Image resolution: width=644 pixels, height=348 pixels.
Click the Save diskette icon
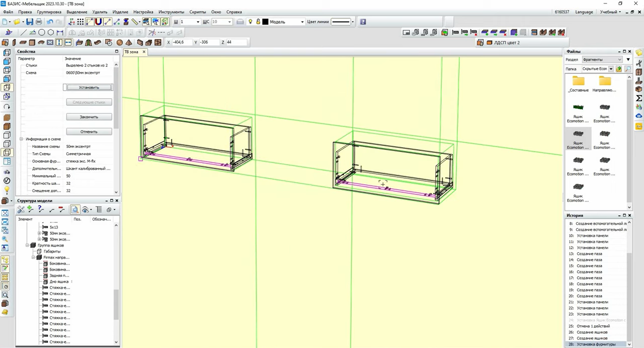pyautogui.click(x=30, y=22)
